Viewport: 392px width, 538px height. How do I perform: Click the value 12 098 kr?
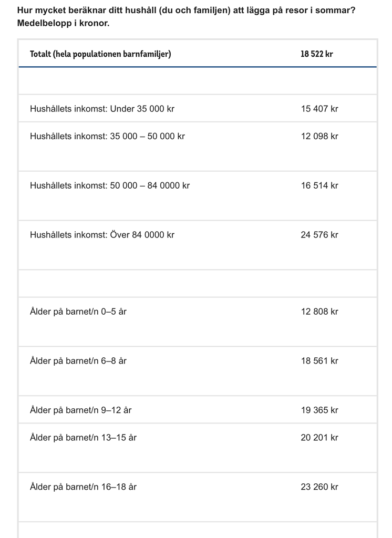tap(319, 137)
